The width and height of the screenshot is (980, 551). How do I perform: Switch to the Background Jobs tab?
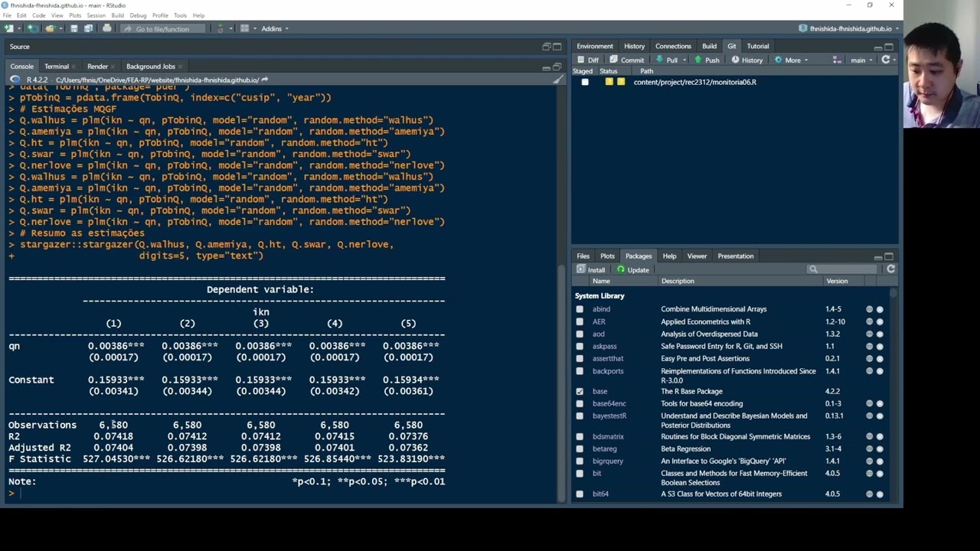[x=150, y=67]
